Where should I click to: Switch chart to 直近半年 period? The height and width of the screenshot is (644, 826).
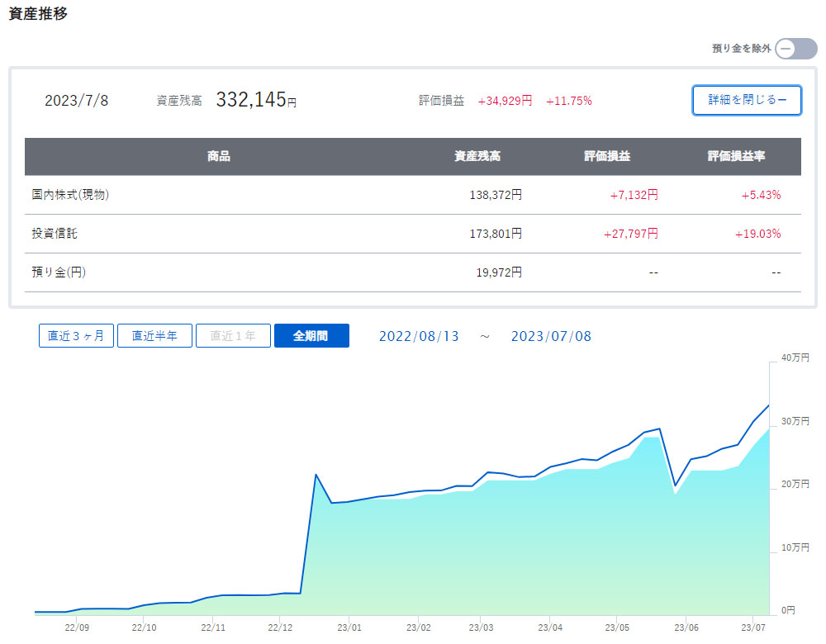[x=154, y=336]
